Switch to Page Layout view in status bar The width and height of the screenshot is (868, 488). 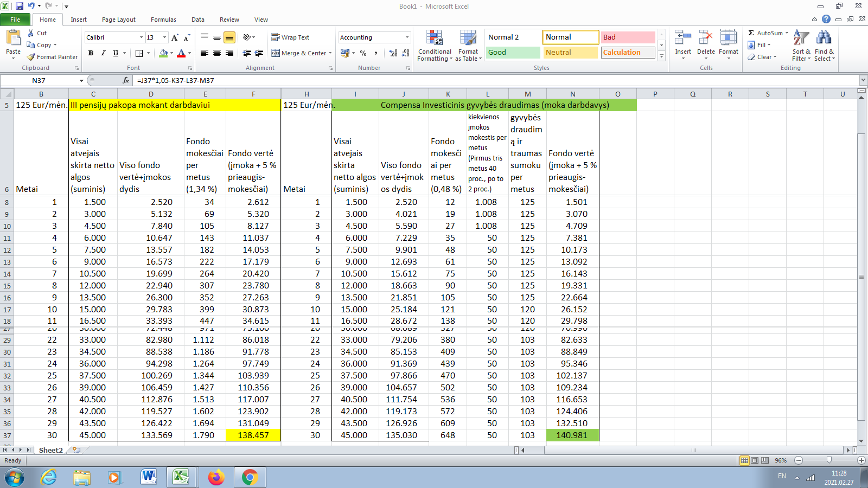tap(755, 460)
